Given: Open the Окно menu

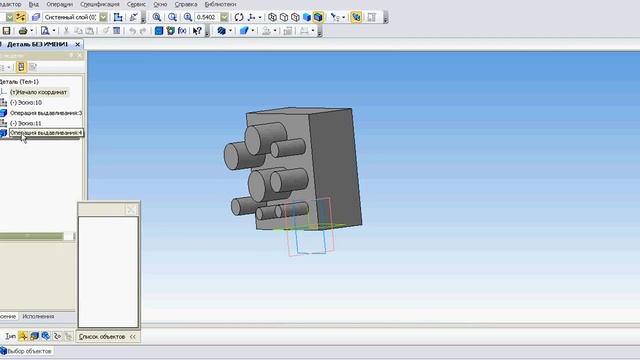Looking at the screenshot, I should [x=160, y=4].
